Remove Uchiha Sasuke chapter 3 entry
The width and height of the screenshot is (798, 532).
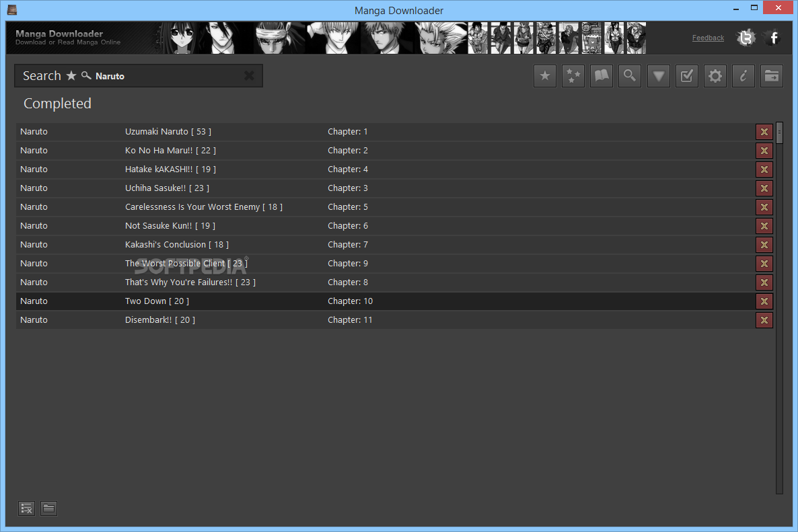click(764, 188)
